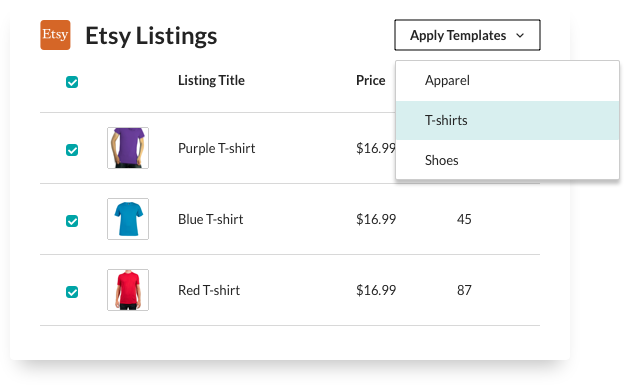Click the orange Etsy logo icon
Screen dimensions: 625x385
coord(55,35)
